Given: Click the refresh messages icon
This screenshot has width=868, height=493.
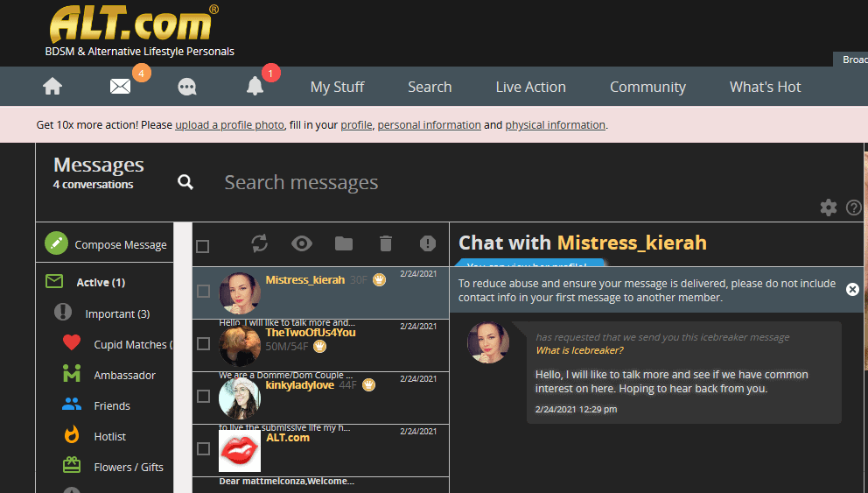Looking at the screenshot, I should coord(260,243).
